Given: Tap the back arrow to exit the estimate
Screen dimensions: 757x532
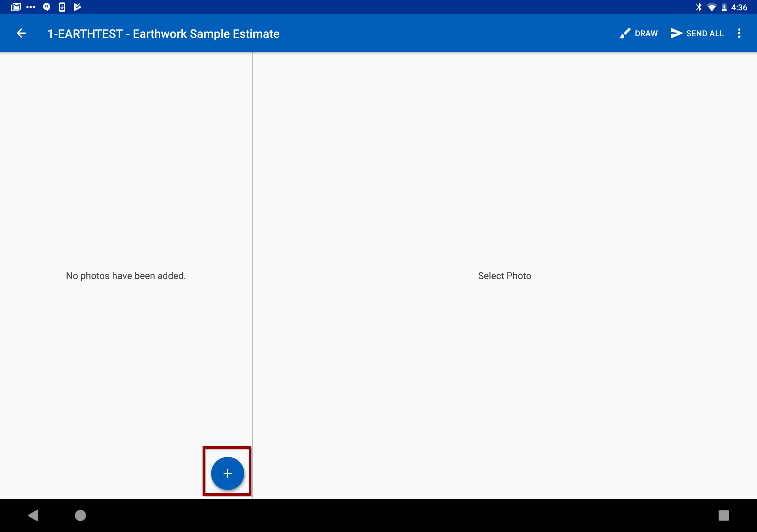Looking at the screenshot, I should coord(21,33).
